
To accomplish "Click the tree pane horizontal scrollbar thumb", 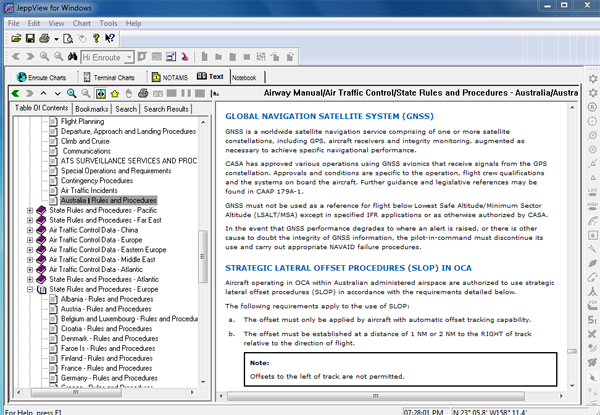I will click(76, 392).
